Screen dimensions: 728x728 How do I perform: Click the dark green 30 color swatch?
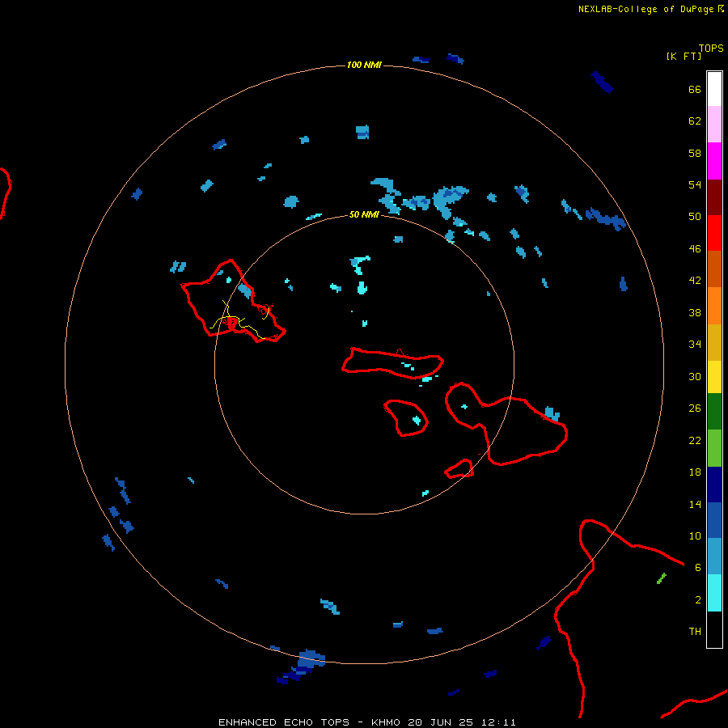(714, 412)
